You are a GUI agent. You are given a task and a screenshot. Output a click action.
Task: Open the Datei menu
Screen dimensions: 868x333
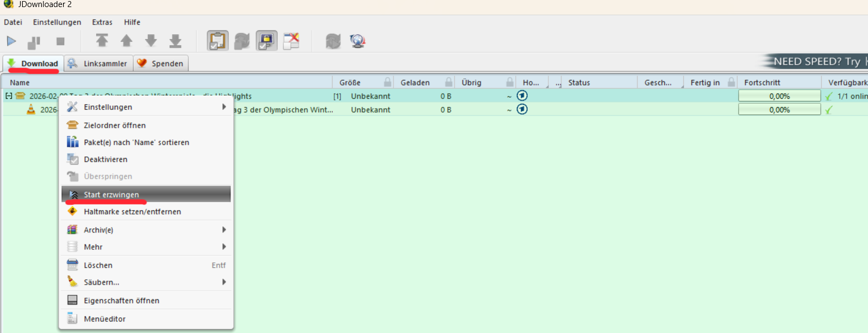point(13,22)
